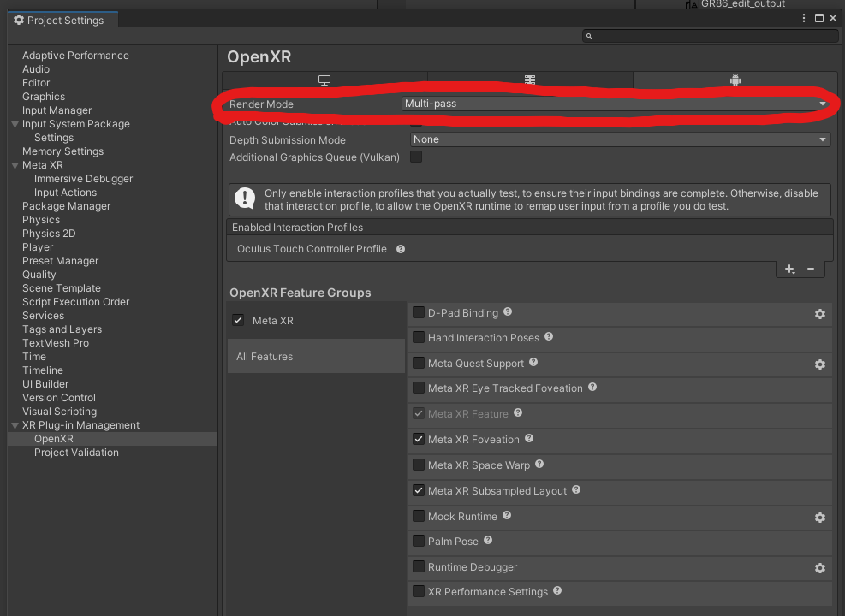Toggle the Meta XR feature group checkbox
Screen dimensions: 845x616
238,320
